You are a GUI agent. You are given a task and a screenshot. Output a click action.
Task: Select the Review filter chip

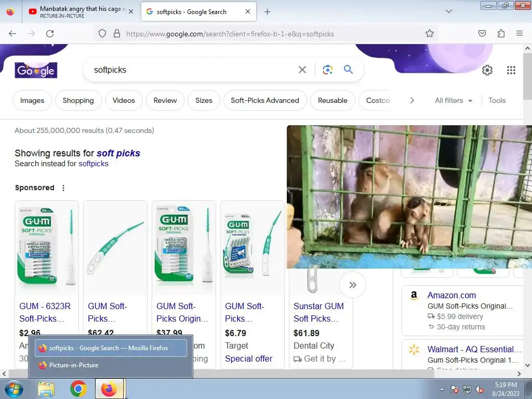click(165, 100)
